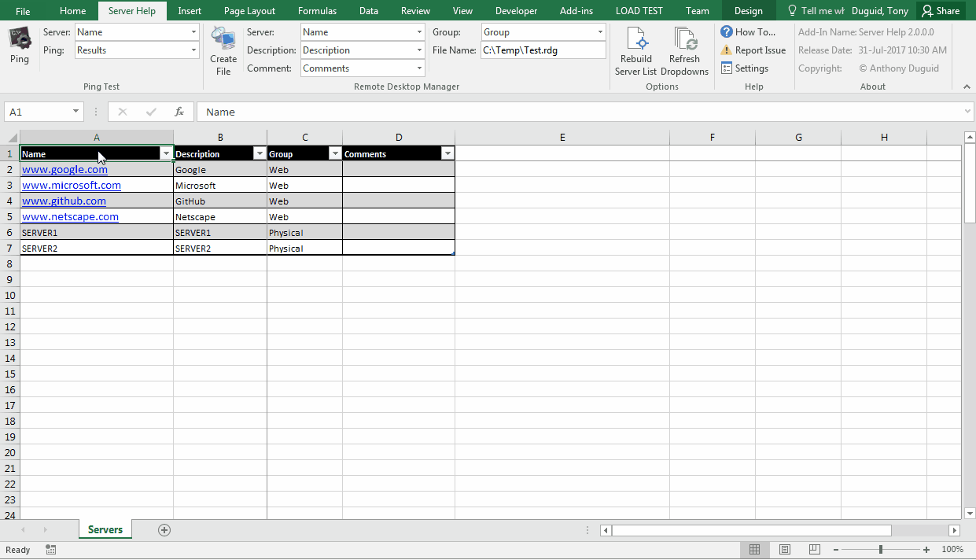976x560 pixels.
Task: Open the LOAD TEST tab
Action: tap(639, 11)
